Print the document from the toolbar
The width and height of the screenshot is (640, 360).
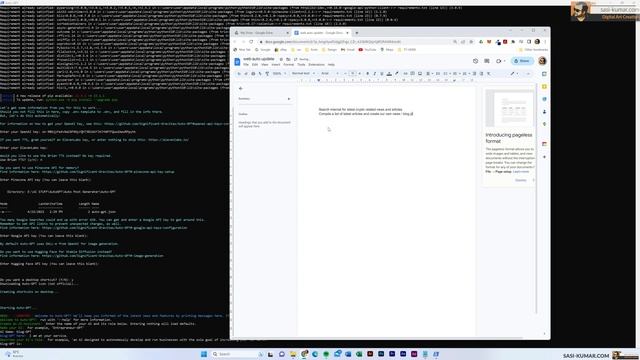pos(253,73)
